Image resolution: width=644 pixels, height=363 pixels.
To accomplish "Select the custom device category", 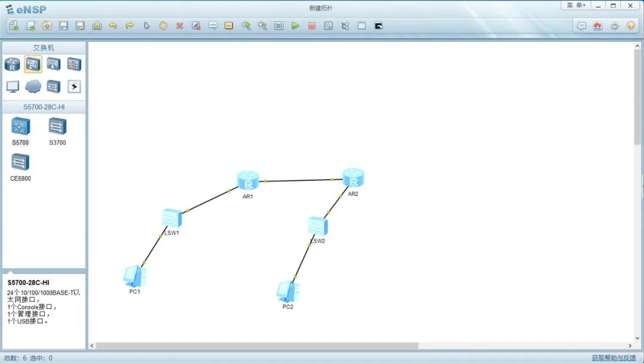I will pyautogui.click(x=54, y=87).
